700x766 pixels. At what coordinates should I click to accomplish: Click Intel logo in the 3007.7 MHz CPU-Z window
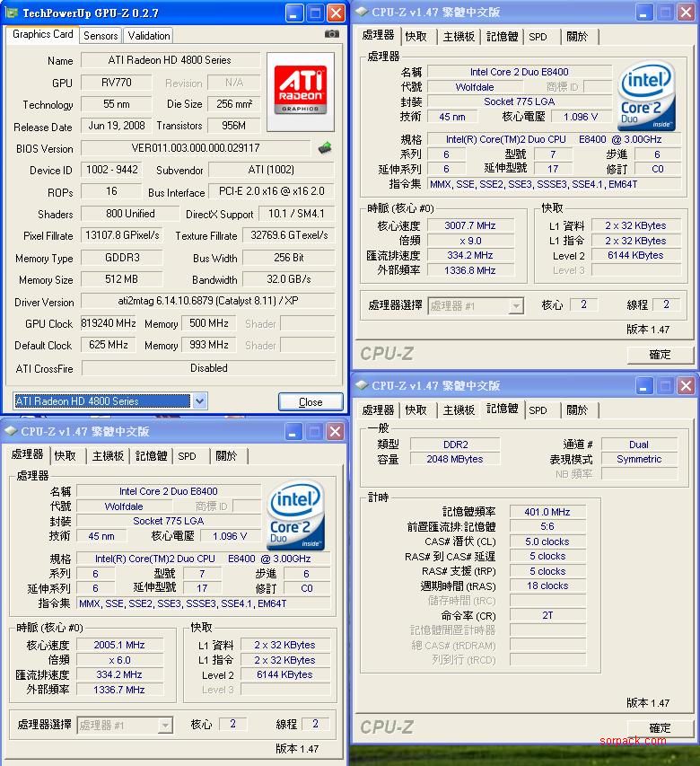[645, 95]
